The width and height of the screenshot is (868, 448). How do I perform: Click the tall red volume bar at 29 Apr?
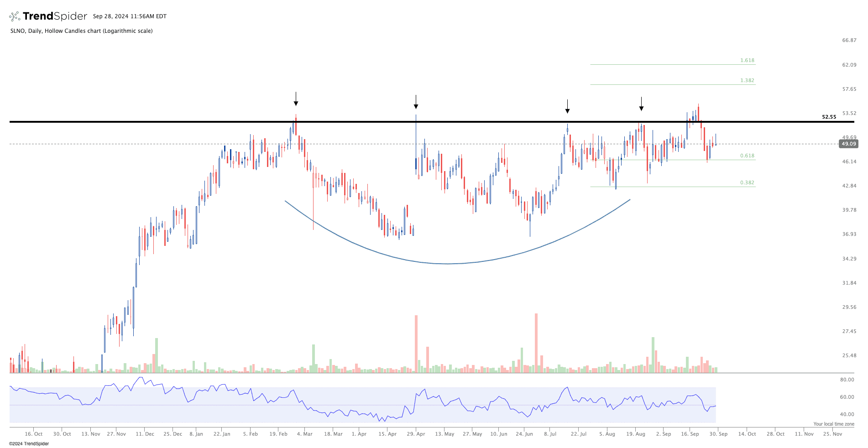(416, 343)
